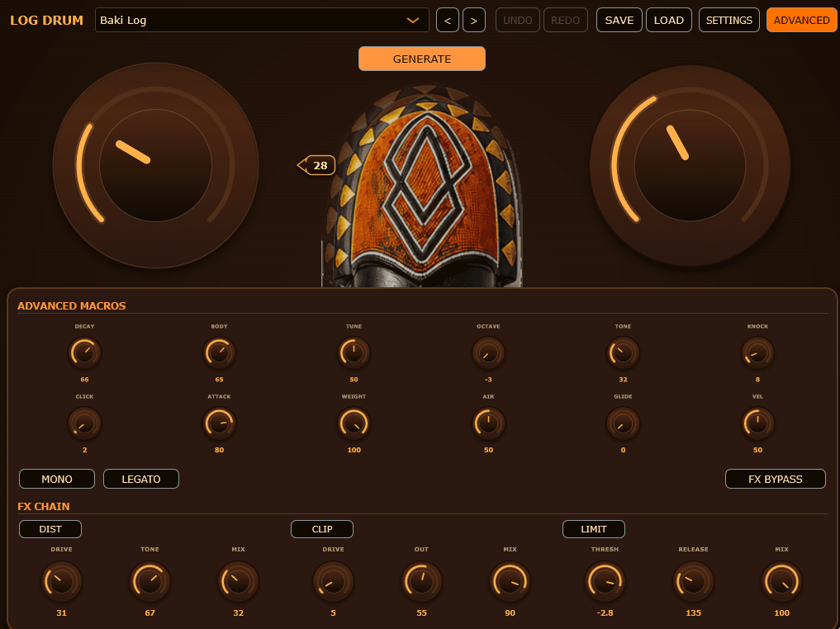
Task: Adjust the DIST MIX knob valued 32
Action: (x=239, y=581)
